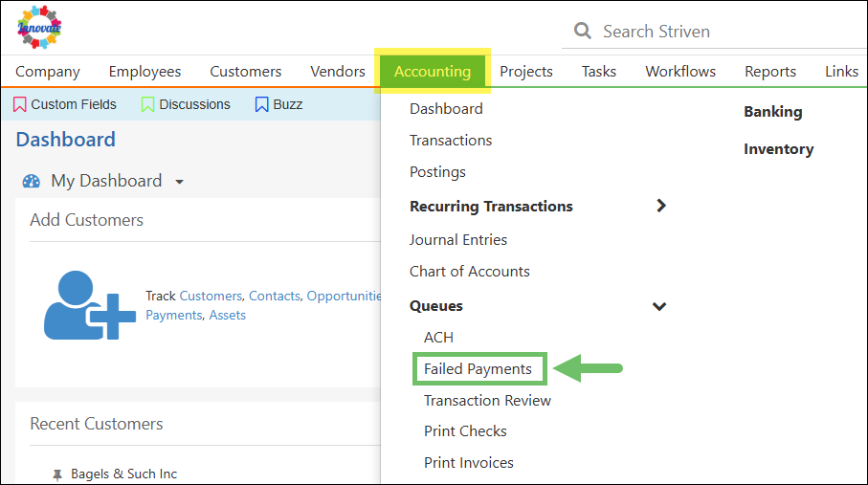Click the Discussions bookmark label
868x485 pixels.
[194, 104]
